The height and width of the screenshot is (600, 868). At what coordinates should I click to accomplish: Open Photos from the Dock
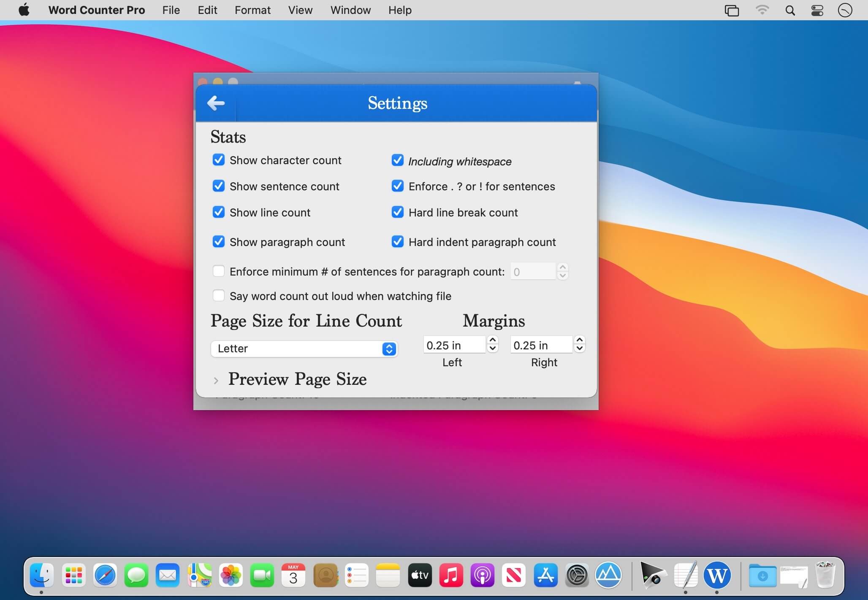pyautogui.click(x=231, y=575)
